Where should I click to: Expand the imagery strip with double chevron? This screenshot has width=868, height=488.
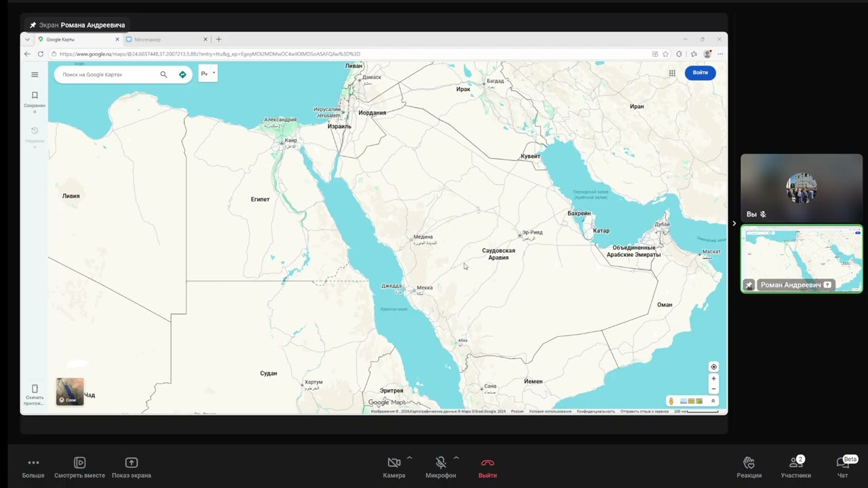click(x=713, y=401)
